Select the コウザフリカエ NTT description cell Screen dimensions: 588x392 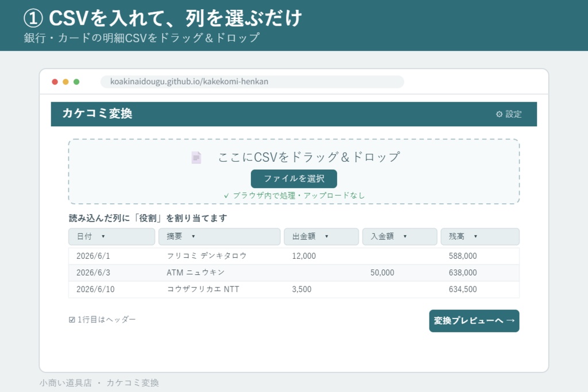203,289
